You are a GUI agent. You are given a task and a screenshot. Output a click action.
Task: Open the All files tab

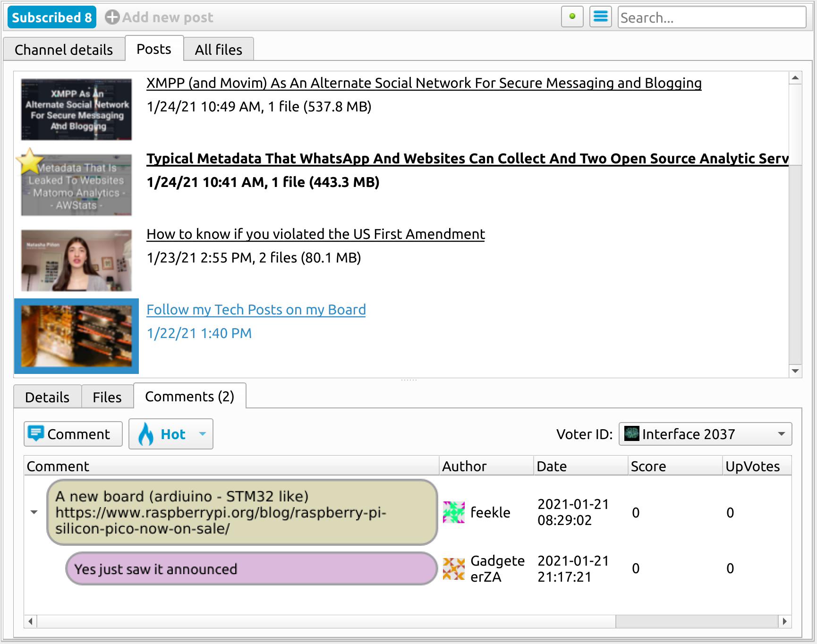[219, 50]
